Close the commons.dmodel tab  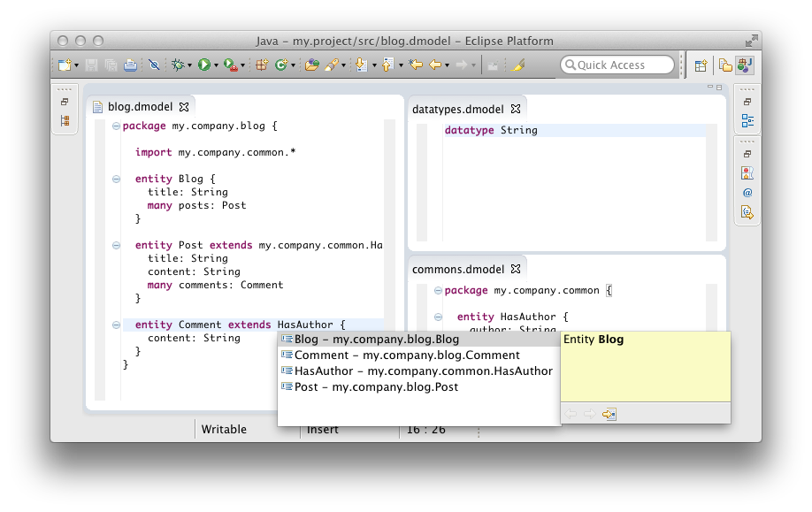click(516, 269)
